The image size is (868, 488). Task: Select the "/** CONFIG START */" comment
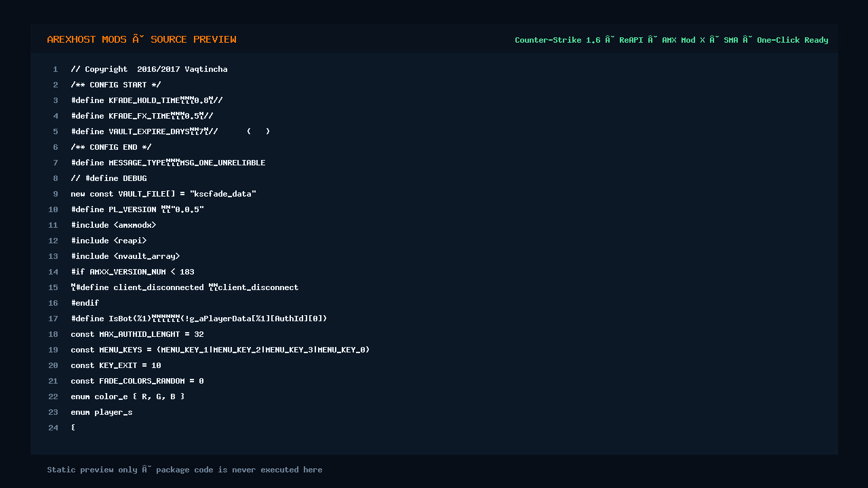(x=116, y=85)
